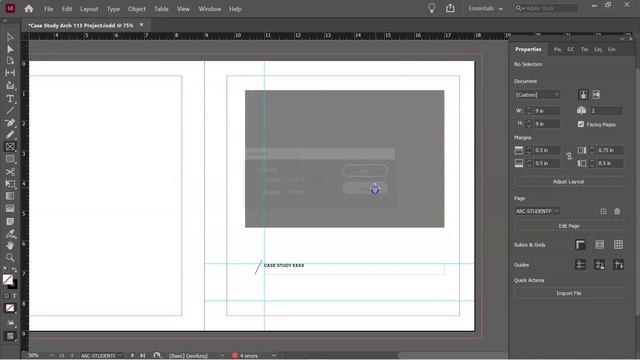This screenshot has height=360, width=640.
Task: Expand the preflight errors menu arrow
Action: click(x=274, y=356)
